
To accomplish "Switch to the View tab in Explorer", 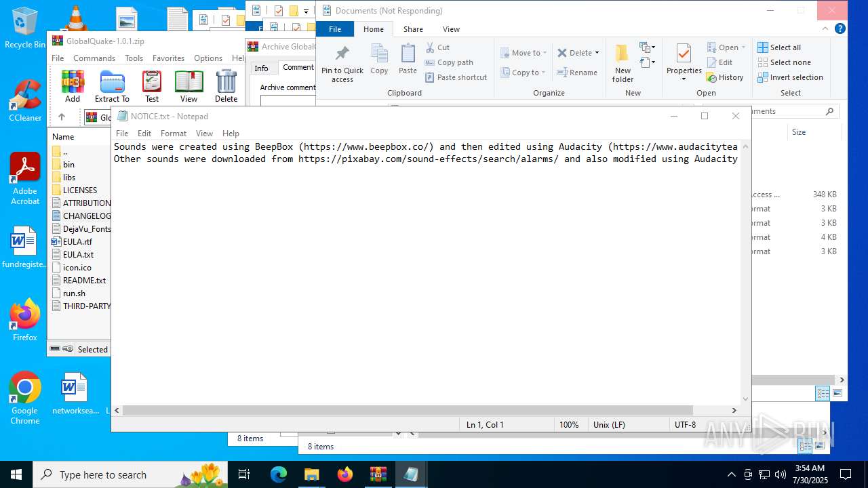I will 451,29.
